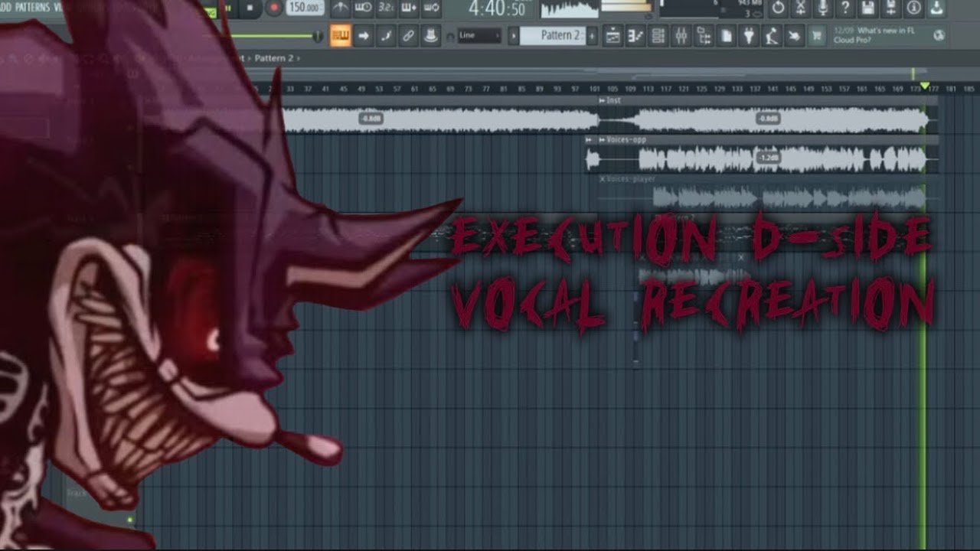
Task: Click the -0.8dB label on left Inst clip
Action: click(x=371, y=119)
